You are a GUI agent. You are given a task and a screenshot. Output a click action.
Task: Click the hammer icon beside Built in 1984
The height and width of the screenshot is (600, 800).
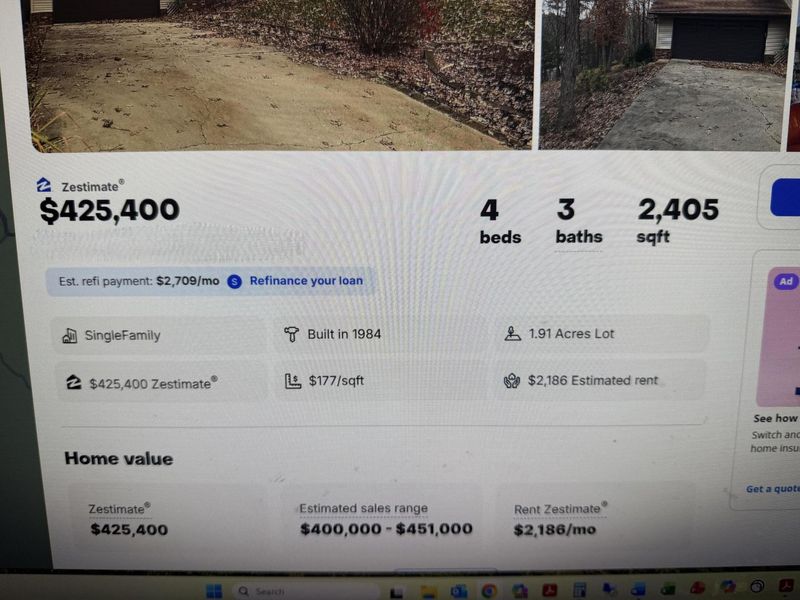(x=291, y=335)
